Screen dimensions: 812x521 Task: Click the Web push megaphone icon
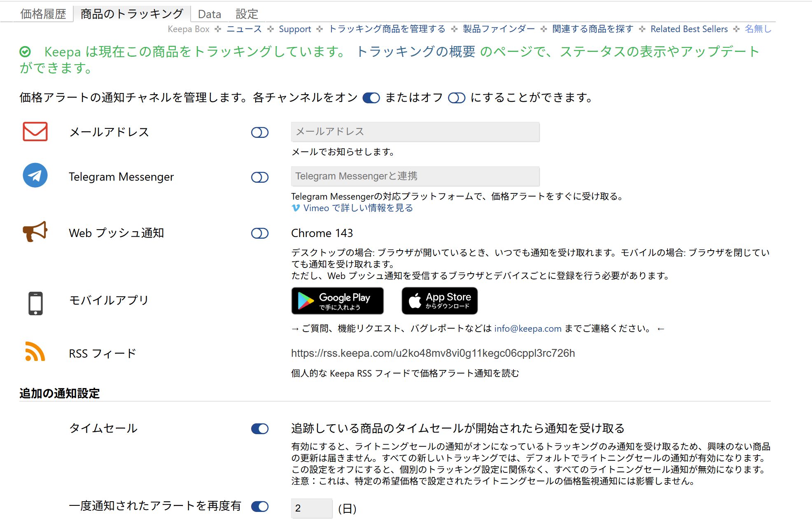[x=35, y=232]
